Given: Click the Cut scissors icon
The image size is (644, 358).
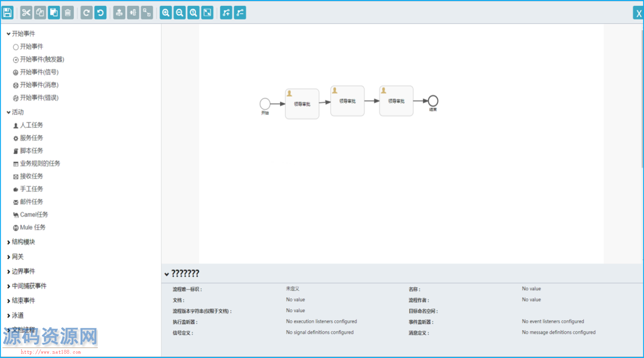Looking at the screenshot, I should [26, 13].
